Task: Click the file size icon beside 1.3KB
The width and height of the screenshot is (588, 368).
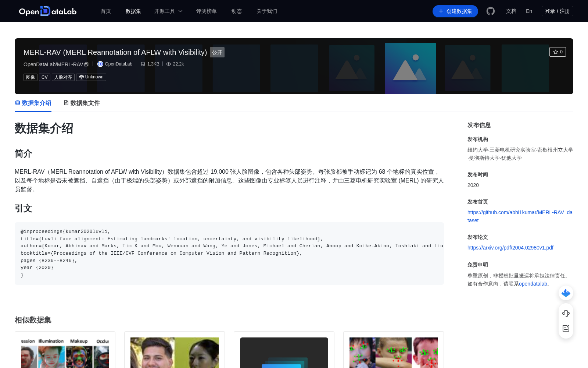Action: tap(143, 64)
